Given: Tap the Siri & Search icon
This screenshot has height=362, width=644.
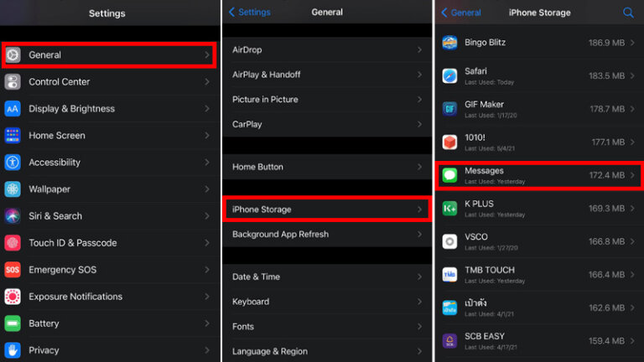Looking at the screenshot, I should pyautogui.click(x=13, y=216).
